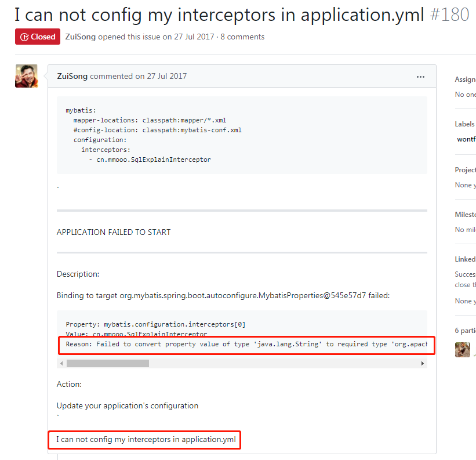Viewport: 476px width, 460px height.
Task: Open the comment options ellipsis menu
Action: point(420,77)
